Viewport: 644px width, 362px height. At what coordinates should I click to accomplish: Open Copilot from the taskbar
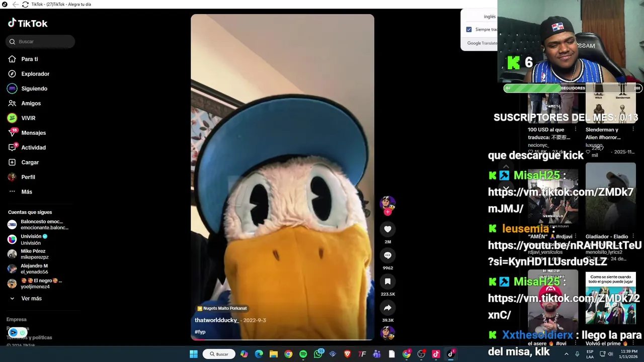pyautogui.click(x=244, y=354)
